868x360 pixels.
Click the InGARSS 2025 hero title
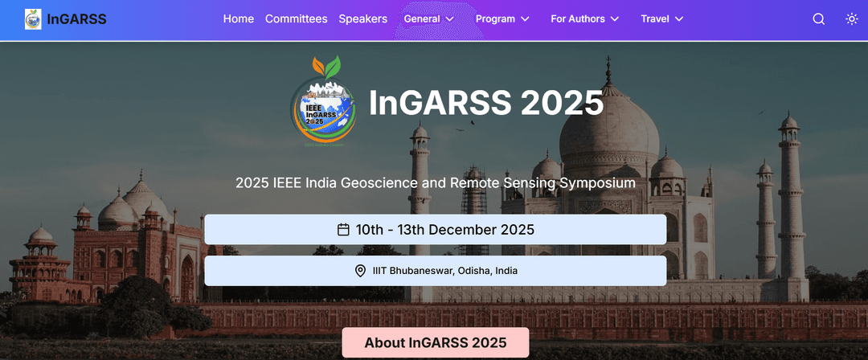pos(486,103)
